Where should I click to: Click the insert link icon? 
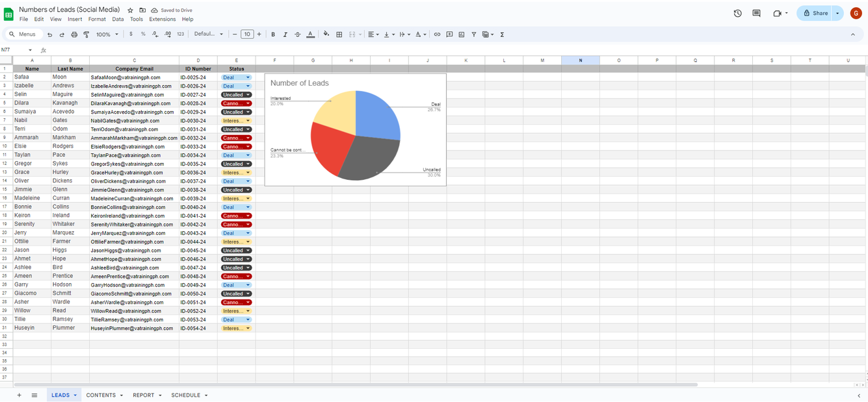pos(437,34)
